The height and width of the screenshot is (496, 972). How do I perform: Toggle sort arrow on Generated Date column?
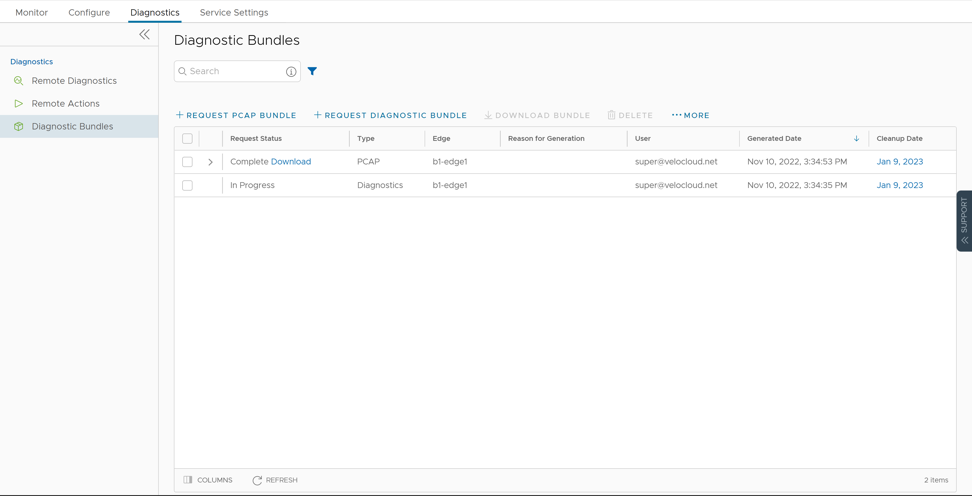(856, 139)
